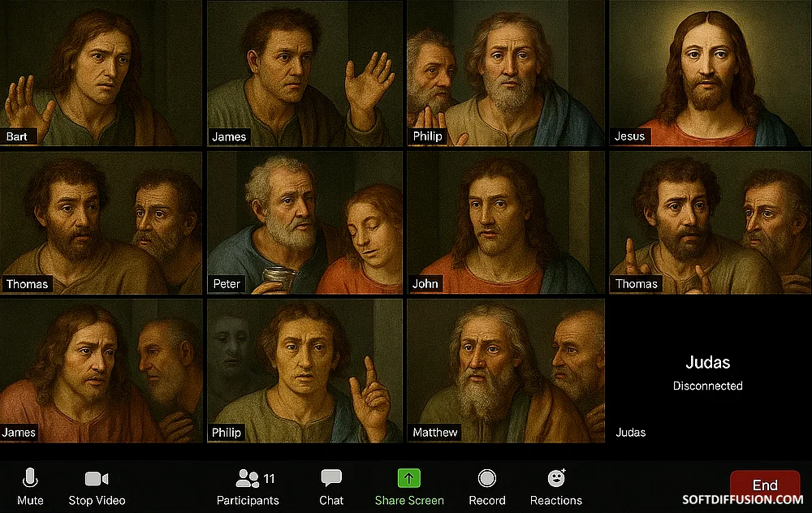
Task: Mute the microphone
Action: [x=30, y=486]
